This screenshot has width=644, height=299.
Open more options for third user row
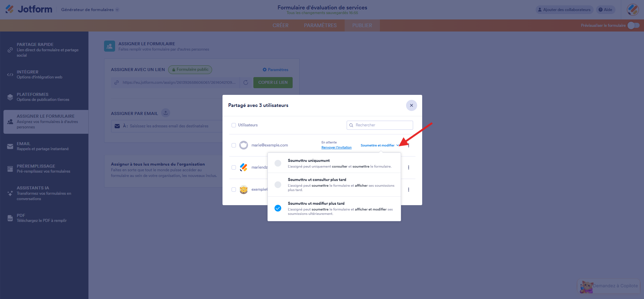[408, 189]
